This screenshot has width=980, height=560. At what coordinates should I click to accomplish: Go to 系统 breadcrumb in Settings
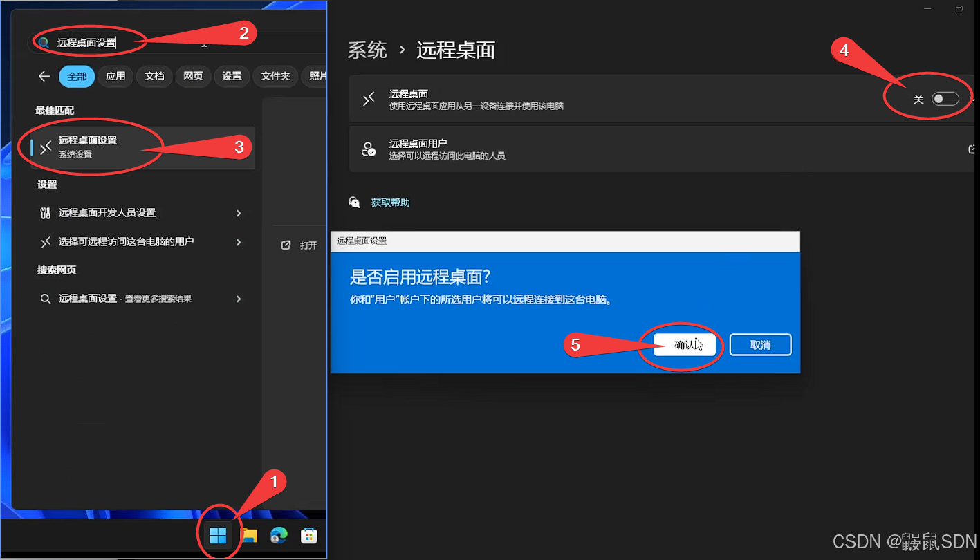pos(367,50)
